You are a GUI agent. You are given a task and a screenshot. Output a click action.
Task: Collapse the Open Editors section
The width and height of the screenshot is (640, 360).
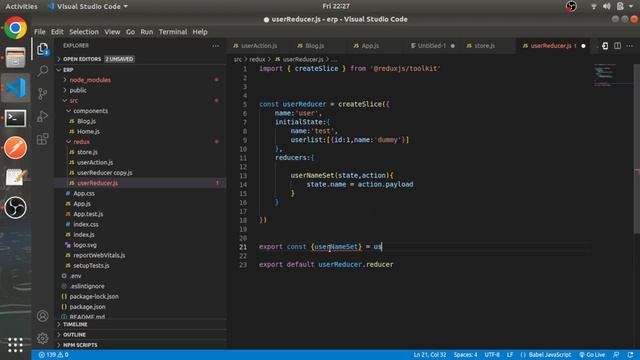pos(140,59)
